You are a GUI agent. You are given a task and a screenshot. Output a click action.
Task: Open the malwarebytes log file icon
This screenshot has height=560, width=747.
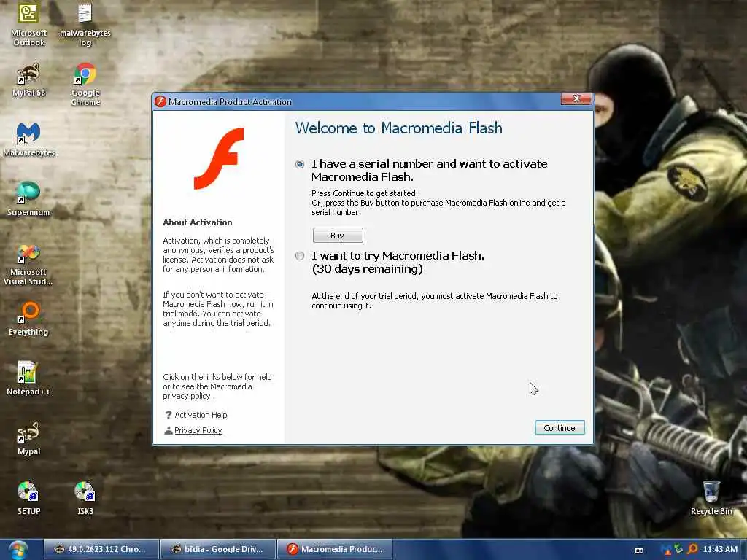[85, 24]
